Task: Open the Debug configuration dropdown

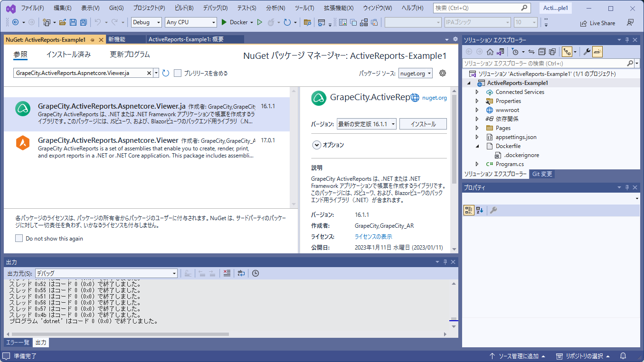Action: pyautogui.click(x=147, y=22)
